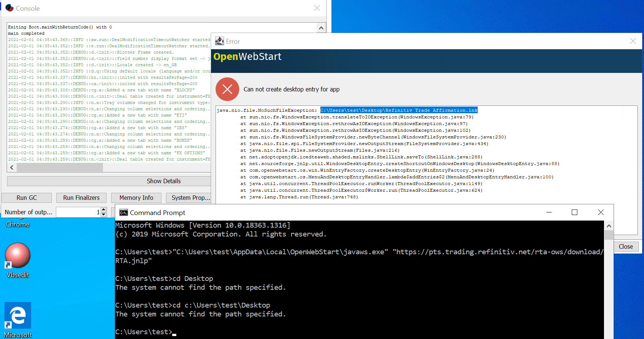
Task: Click the console scrollbar up arrow
Action: (x=321, y=27)
